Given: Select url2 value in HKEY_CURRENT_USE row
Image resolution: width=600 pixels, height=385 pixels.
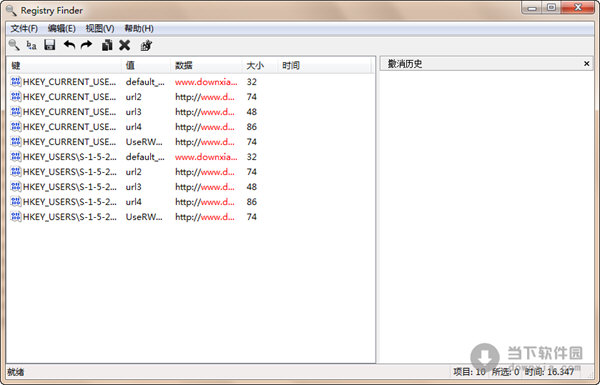Looking at the screenshot, I should pyautogui.click(x=134, y=97).
